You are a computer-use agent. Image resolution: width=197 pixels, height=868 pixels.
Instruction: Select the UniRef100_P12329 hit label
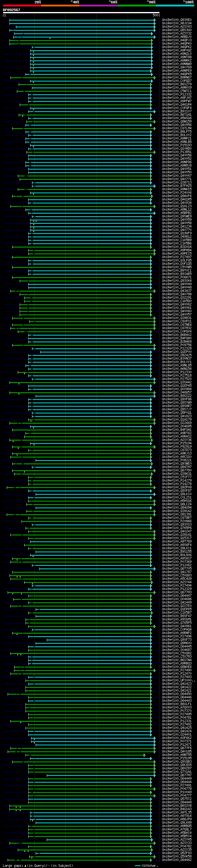177,589
